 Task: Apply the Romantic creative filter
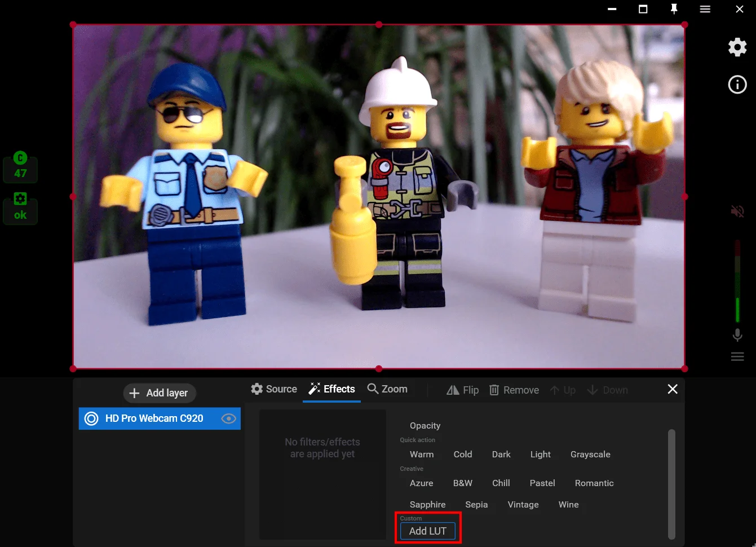click(x=594, y=483)
